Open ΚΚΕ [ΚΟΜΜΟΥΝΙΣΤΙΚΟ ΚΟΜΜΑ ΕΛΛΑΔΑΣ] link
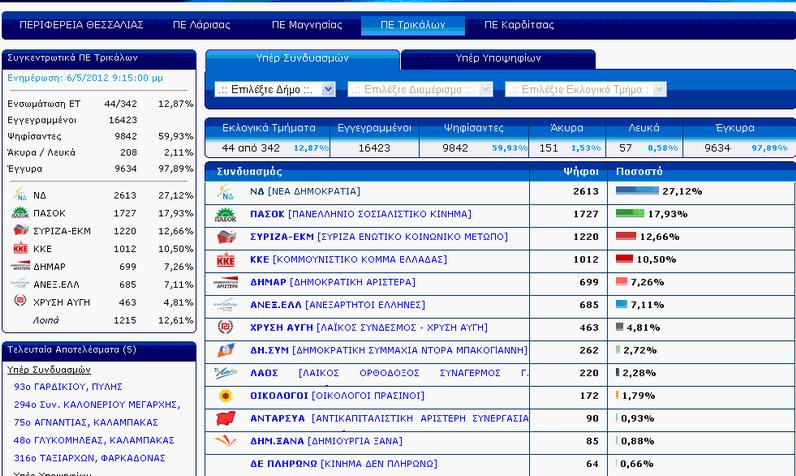The height and width of the screenshot is (476, 796). pos(348,259)
